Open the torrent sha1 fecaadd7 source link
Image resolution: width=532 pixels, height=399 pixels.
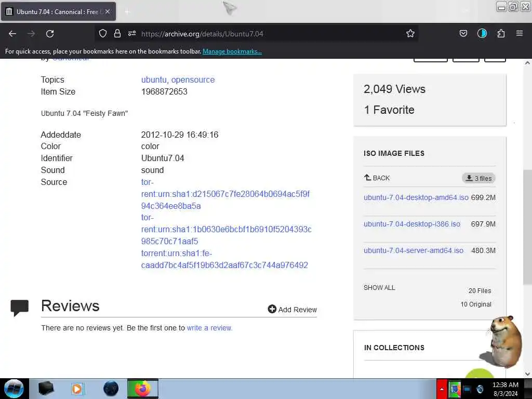tap(224, 259)
